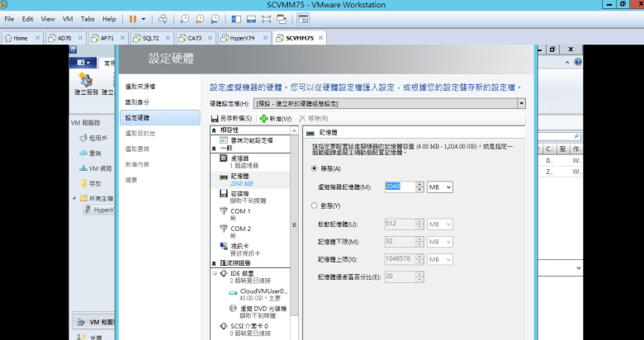Switch to the HyperV74 tab
The width and height of the screenshot is (644, 340).
pyautogui.click(x=241, y=38)
